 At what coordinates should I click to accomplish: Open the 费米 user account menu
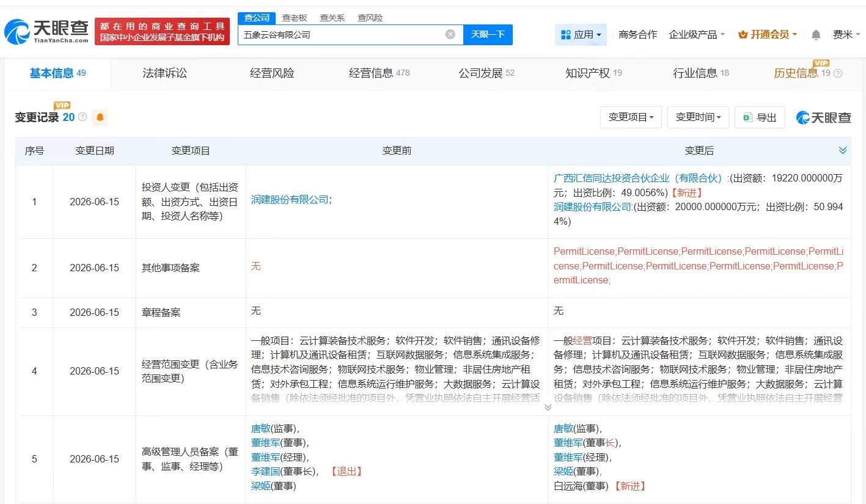[846, 35]
